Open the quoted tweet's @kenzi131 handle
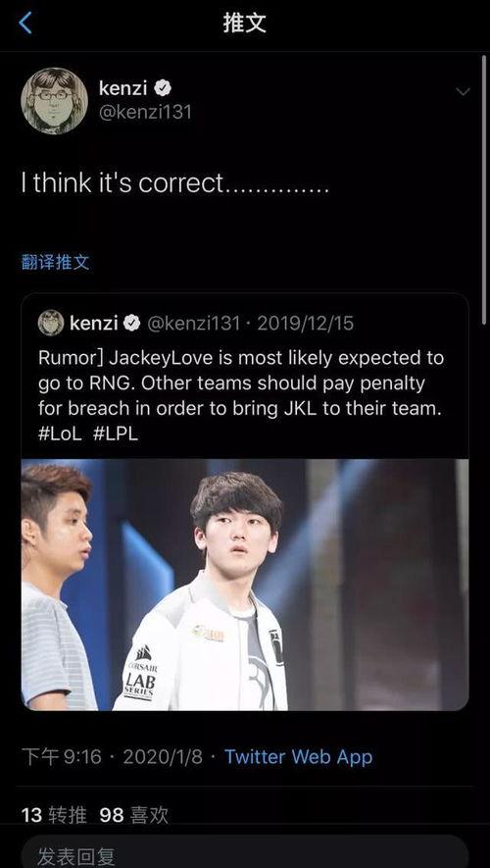This screenshot has width=490, height=868. [194, 324]
